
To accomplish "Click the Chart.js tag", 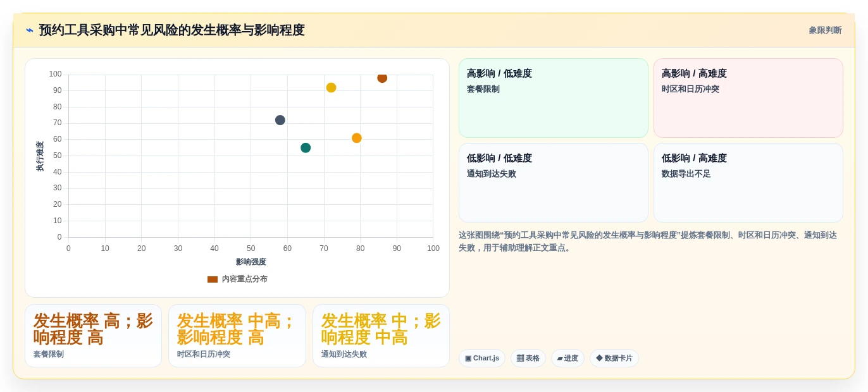I will coord(482,358).
